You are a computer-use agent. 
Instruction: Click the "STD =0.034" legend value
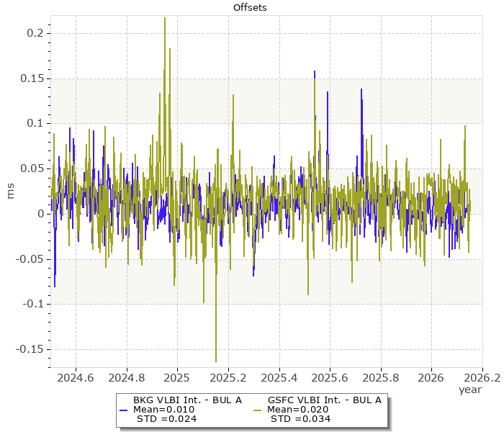pos(301,418)
